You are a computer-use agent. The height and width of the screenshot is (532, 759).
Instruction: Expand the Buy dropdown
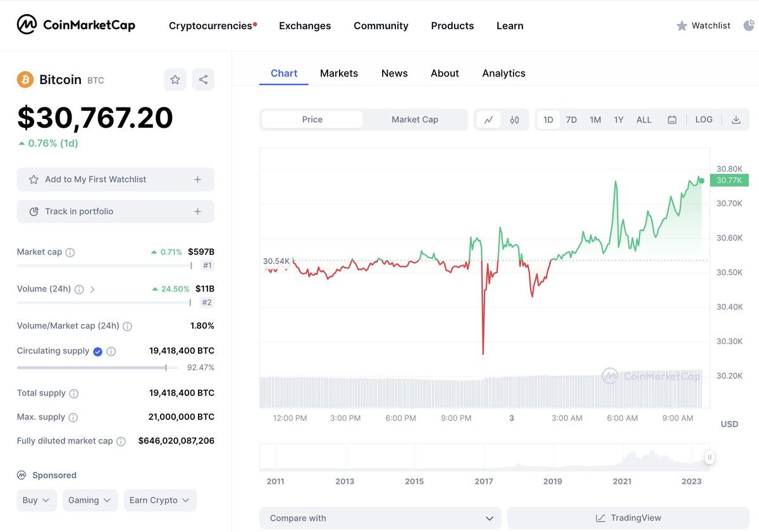pos(37,500)
